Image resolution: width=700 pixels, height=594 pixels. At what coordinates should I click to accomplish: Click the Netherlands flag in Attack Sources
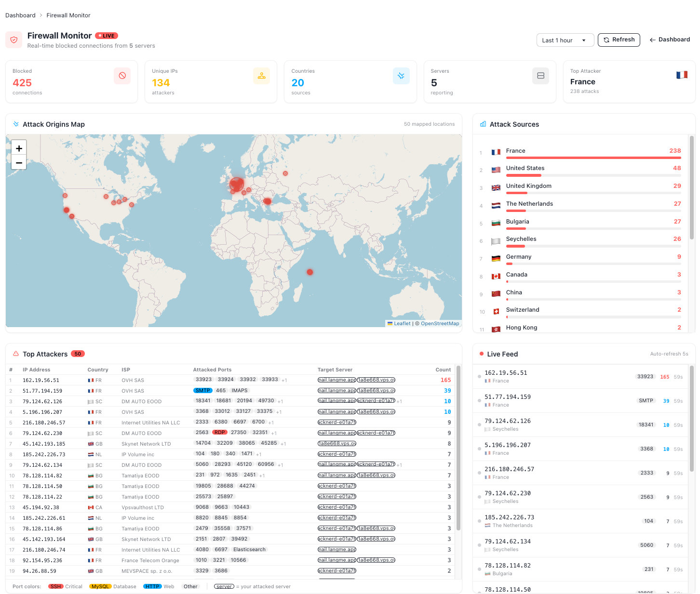click(496, 206)
